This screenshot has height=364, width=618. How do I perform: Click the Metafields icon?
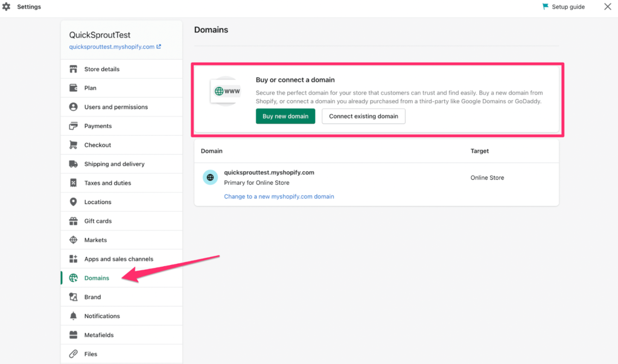[73, 335]
